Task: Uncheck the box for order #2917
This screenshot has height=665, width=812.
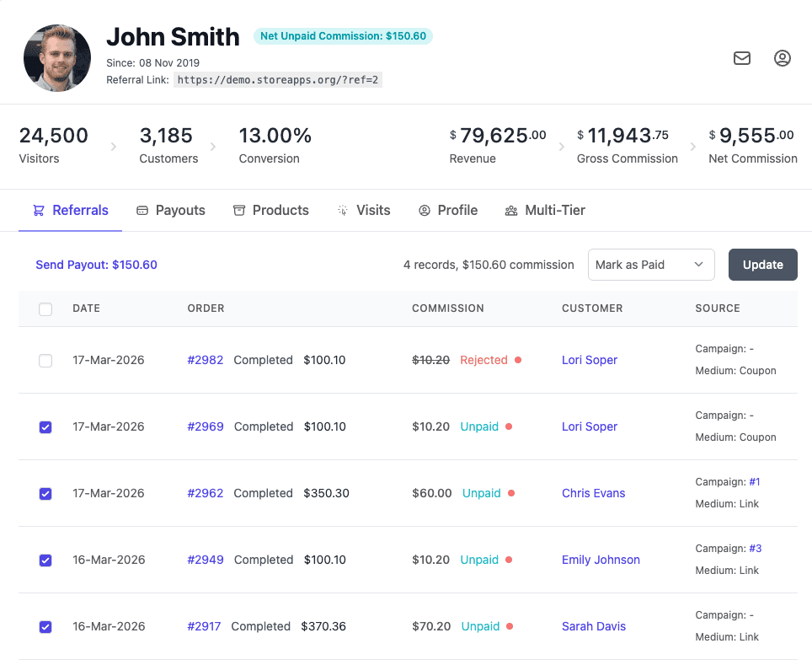Action: pyautogui.click(x=45, y=626)
